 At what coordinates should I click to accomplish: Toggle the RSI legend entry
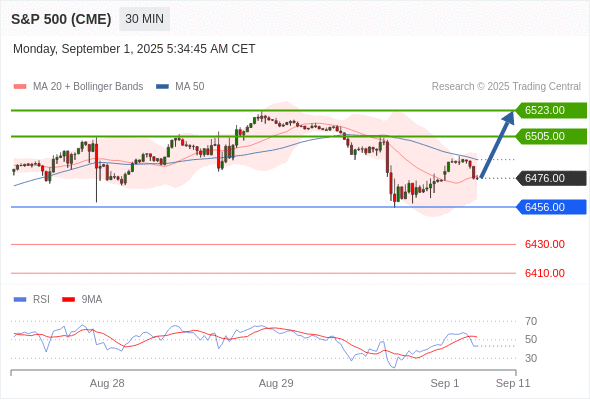(x=41, y=300)
